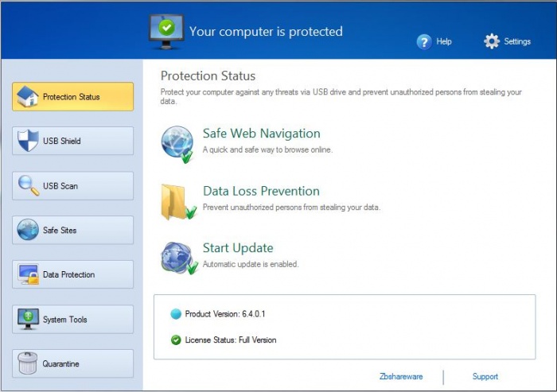Click the green check beside License Status
Image resolution: width=557 pixels, height=392 pixels.
click(176, 340)
